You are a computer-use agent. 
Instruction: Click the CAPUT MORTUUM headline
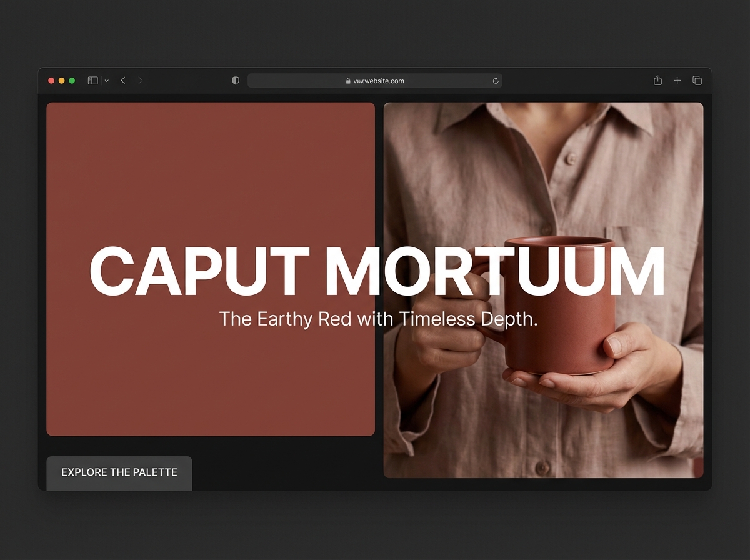[x=376, y=270]
